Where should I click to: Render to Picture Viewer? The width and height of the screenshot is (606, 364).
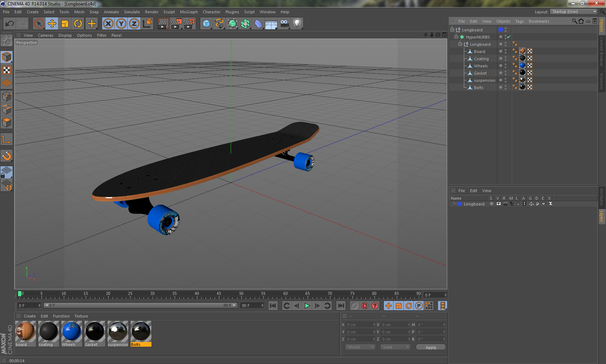click(x=176, y=24)
